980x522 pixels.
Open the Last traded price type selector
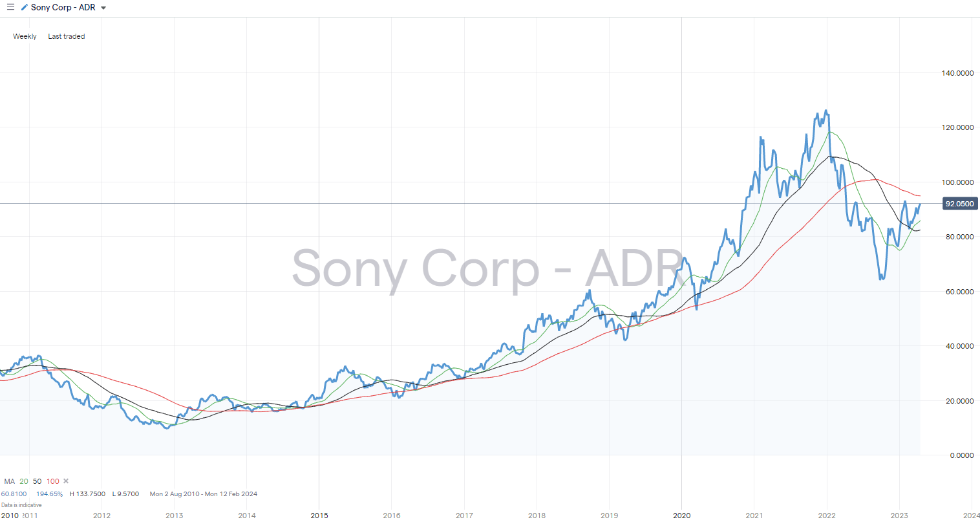click(x=66, y=36)
